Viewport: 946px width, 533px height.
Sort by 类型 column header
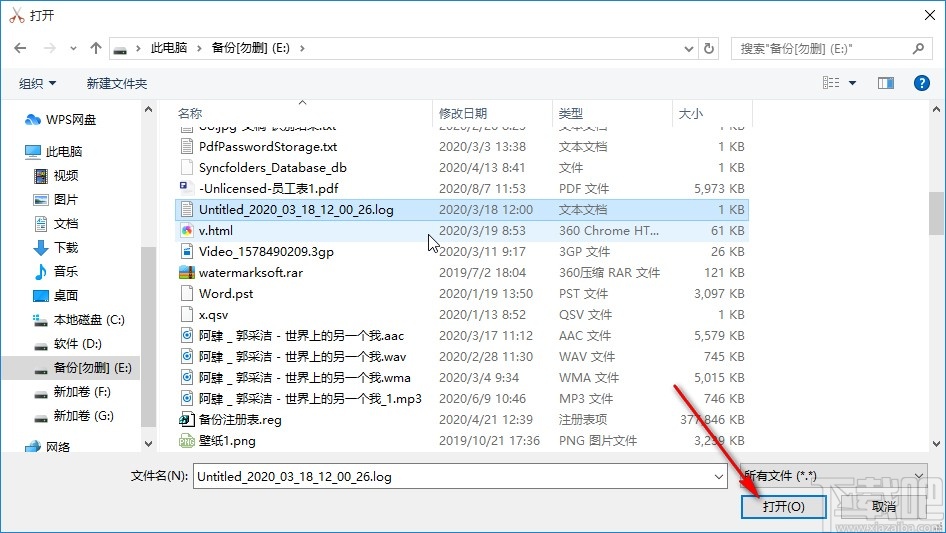[571, 113]
